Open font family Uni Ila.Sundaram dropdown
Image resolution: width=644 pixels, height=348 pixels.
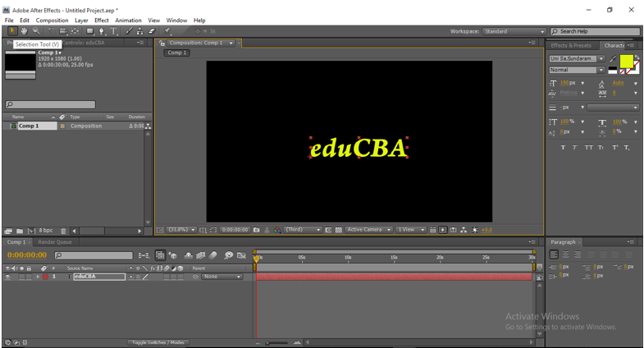point(577,59)
